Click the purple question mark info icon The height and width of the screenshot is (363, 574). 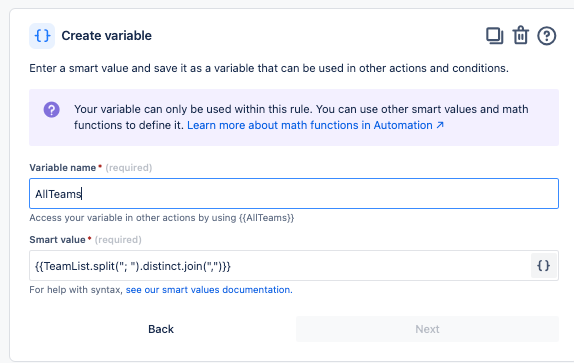click(52, 109)
